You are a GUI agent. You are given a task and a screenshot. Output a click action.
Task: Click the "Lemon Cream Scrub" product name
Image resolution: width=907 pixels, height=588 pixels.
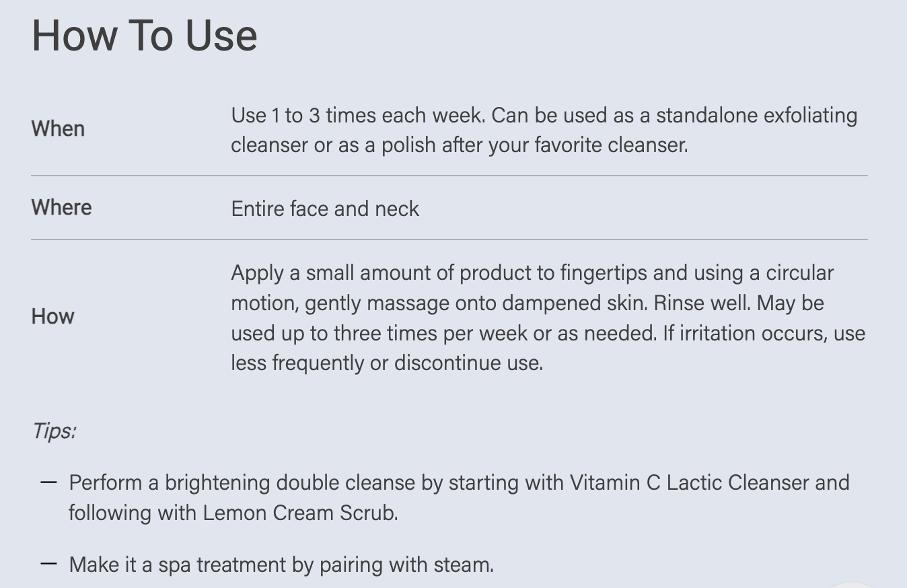click(x=299, y=513)
